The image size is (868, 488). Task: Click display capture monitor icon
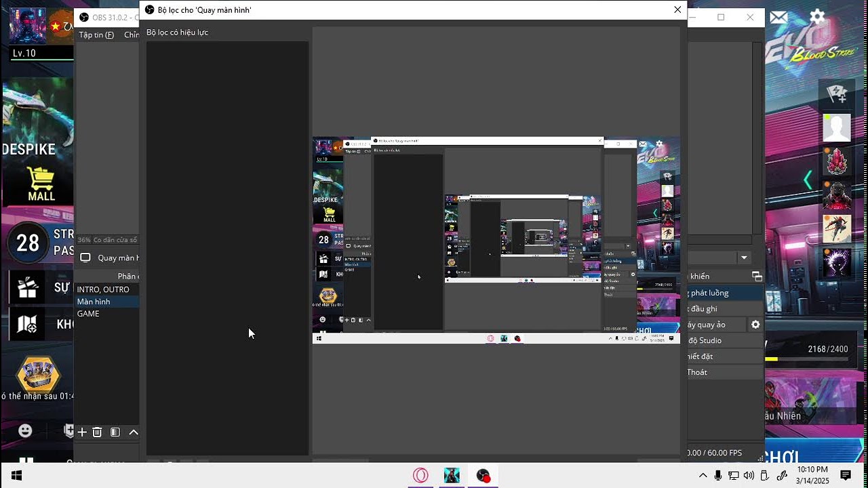[85, 258]
